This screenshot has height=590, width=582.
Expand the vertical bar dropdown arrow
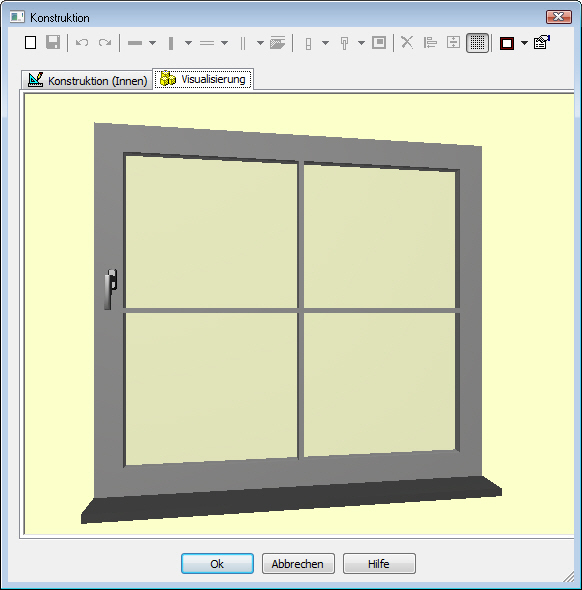188,43
